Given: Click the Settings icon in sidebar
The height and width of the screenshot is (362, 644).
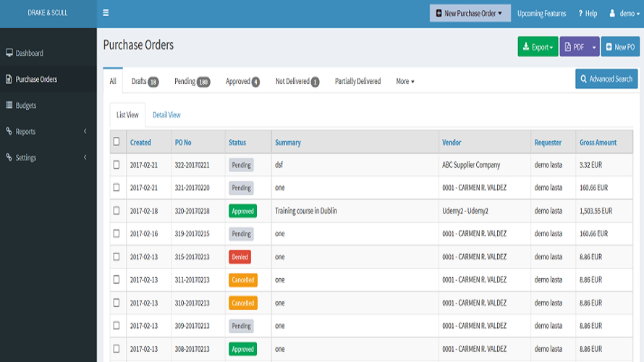Looking at the screenshot, I should pyautogui.click(x=9, y=157).
